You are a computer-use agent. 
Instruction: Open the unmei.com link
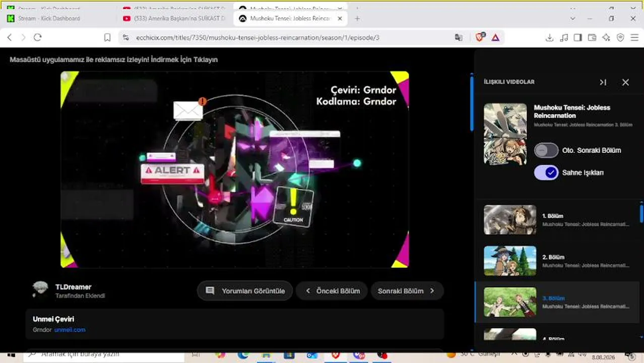(70, 330)
